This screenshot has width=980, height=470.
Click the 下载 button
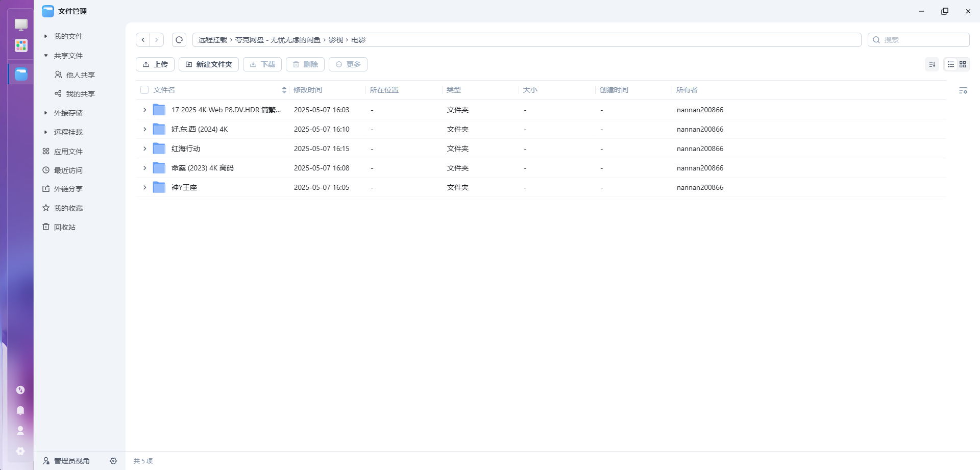click(x=262, y=64)
